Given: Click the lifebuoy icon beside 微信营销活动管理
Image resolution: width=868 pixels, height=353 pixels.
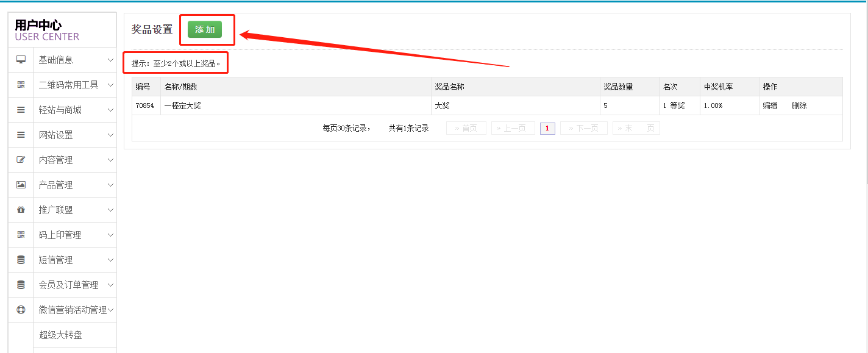Looking at the screenshot, I should (21, 310).
